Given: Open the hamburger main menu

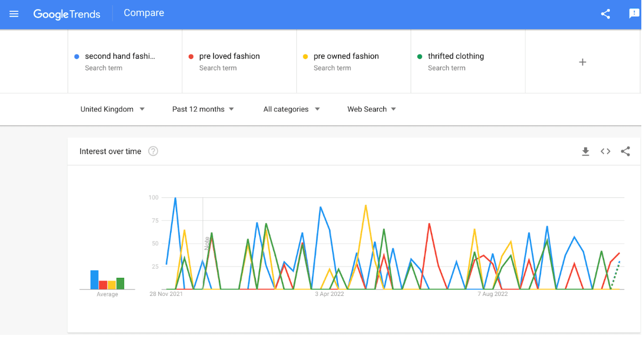Looking at the screenshot, I should coord(14,14).
